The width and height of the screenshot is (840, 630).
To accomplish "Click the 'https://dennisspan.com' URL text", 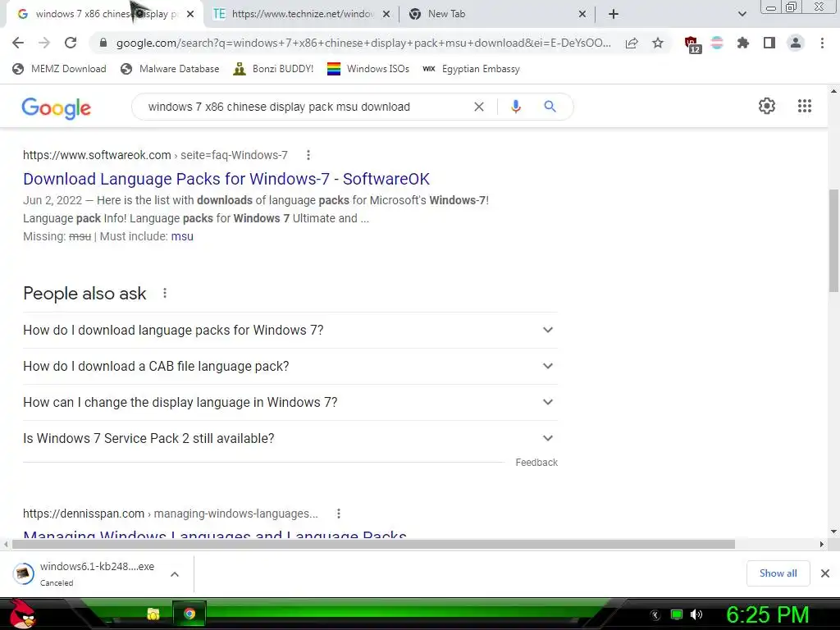I will coord(84,514).
